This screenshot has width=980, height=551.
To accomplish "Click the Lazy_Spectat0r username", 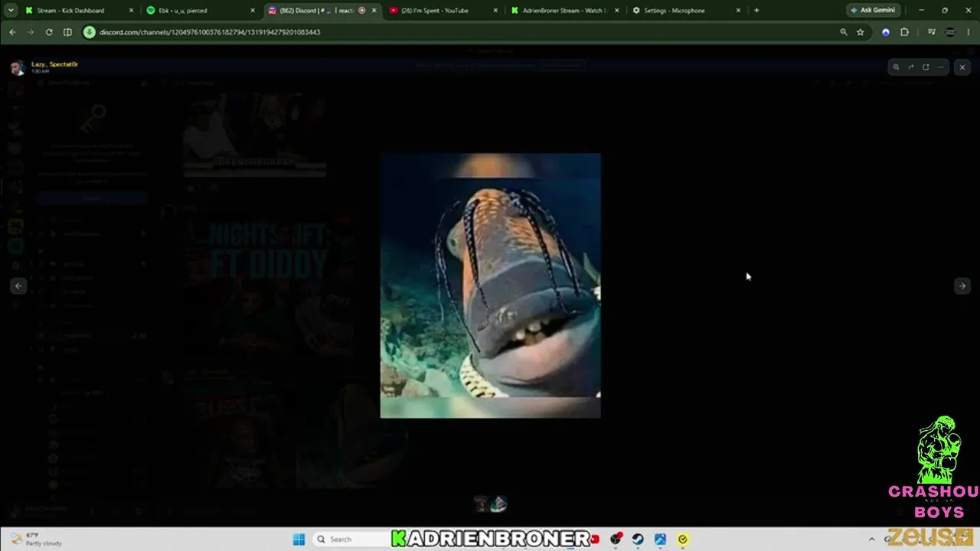I will (x=54, y=64).
